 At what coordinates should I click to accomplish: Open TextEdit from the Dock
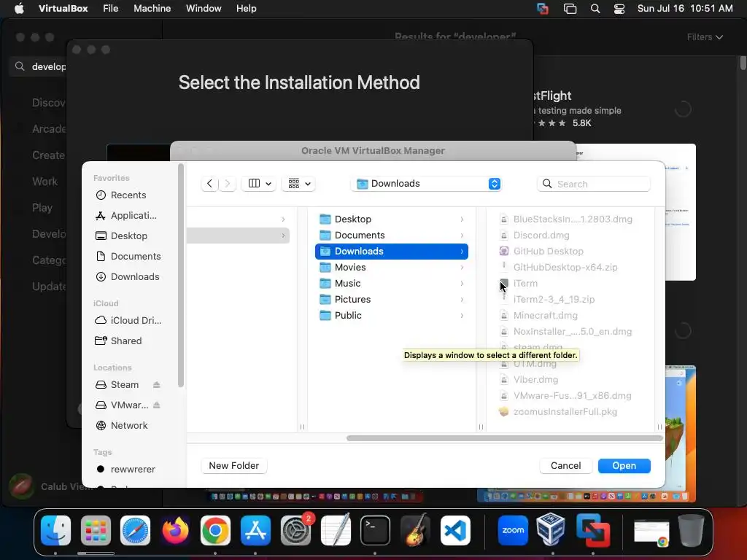(336, 530)
